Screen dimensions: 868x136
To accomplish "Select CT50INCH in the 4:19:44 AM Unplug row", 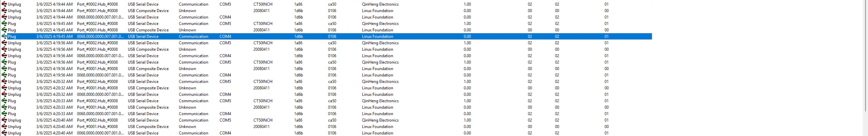I will pos(263,4).
